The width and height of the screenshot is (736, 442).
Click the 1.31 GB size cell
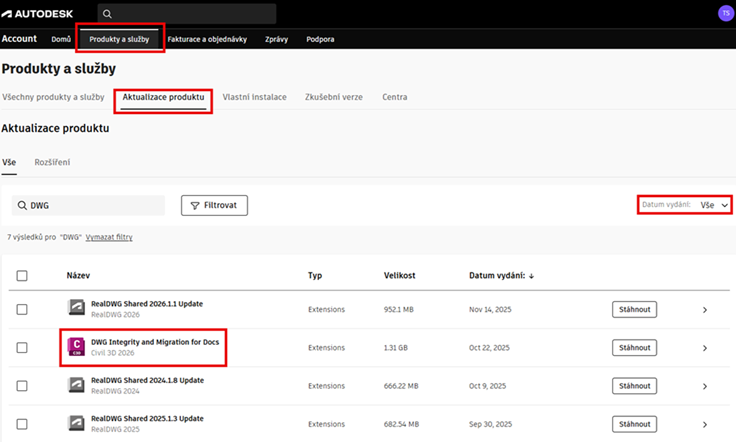click(396, 348)
